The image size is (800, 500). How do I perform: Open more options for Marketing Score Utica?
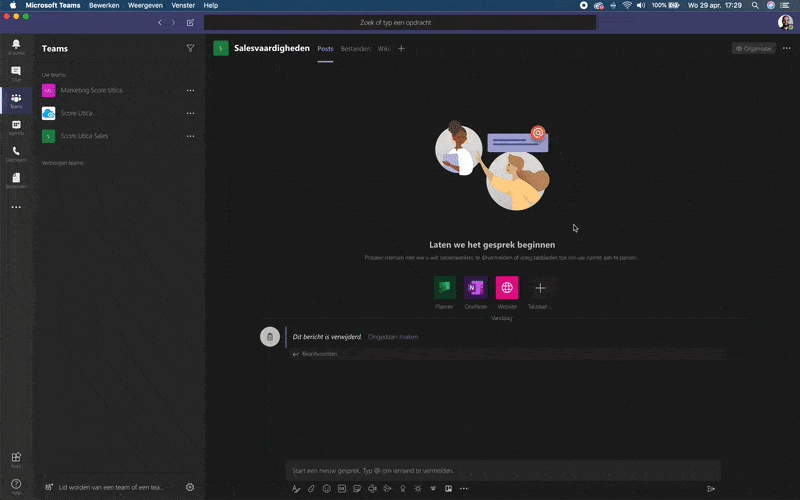190,90
